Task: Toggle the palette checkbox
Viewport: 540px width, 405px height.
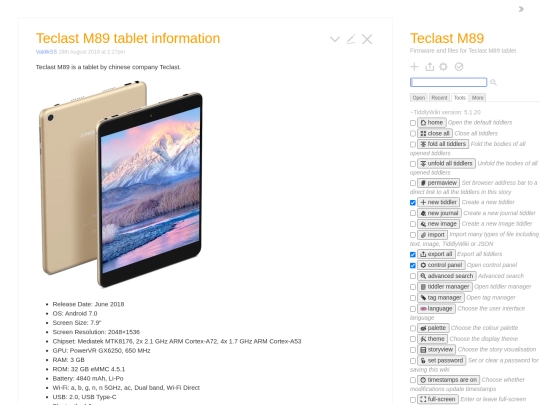Action: point(413,328)
